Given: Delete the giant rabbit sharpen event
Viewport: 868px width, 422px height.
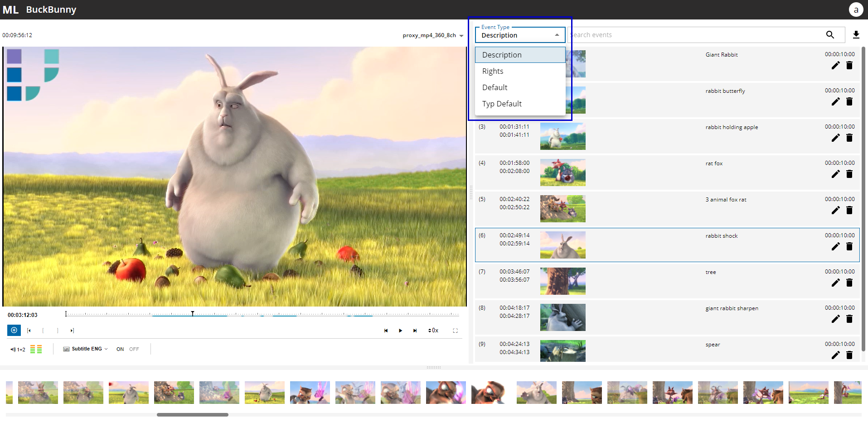Looking at the screenshot, I should point(849,319).
